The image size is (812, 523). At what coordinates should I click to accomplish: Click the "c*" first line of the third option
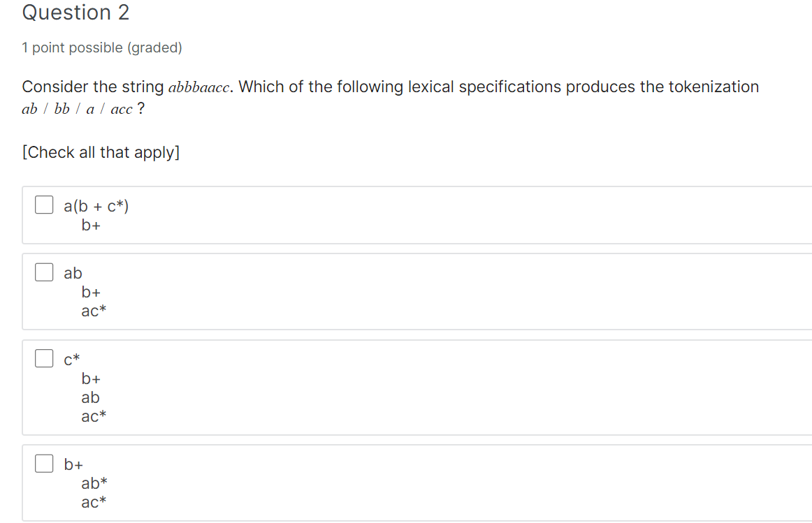pyautogui.click(x=71, y=359)
